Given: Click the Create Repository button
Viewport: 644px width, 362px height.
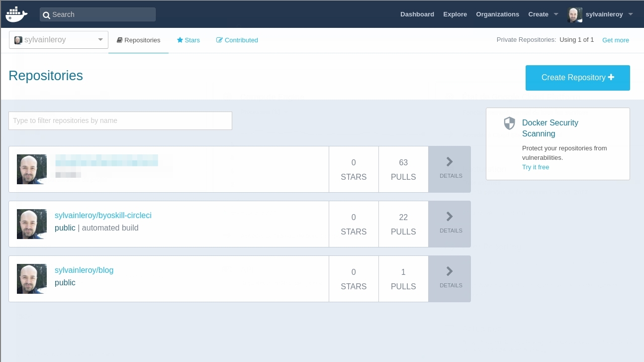Looking at the screenshot, I should (578, 78).
